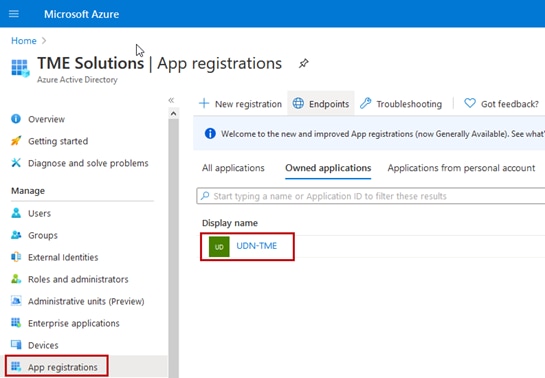Click the Administrative units icon
The width and height of the screenshot is (545, 378).
click(x=16, y=301)
